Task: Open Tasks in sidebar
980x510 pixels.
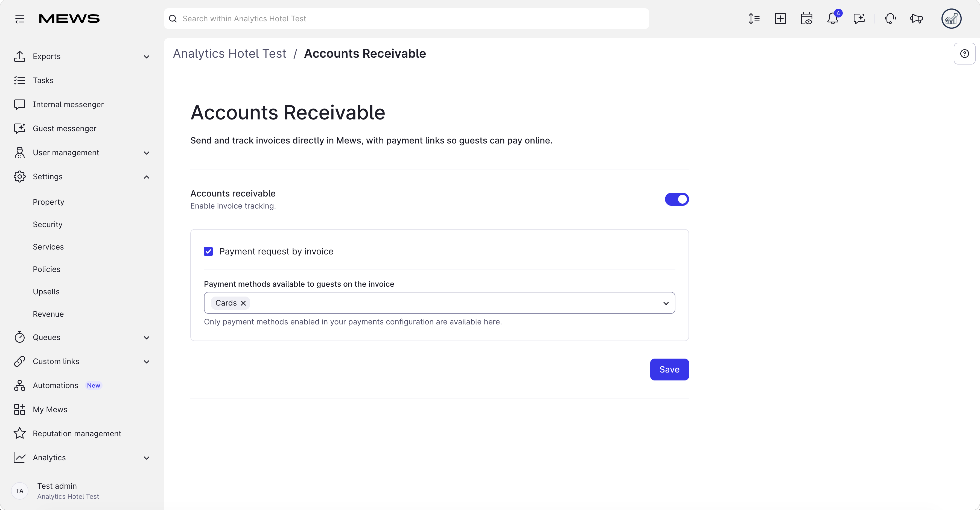Action: [43, 80]
